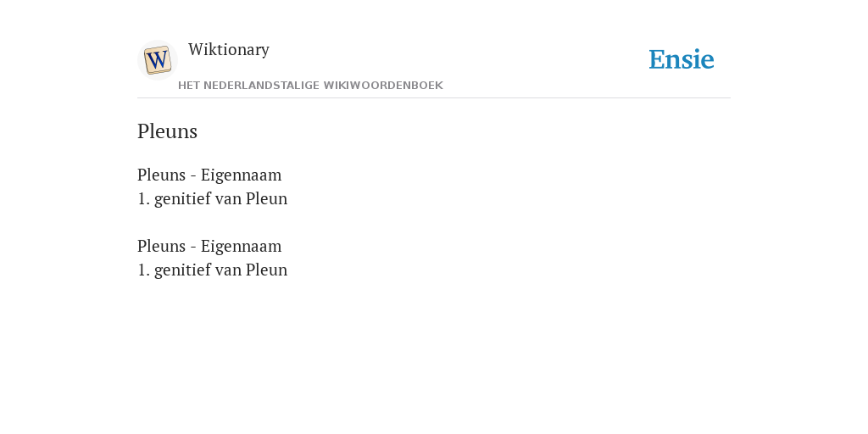Click the second Pleuns - Eigennaam line
Image resolution: width=868 pixels, height=434 pixels.
click(x=209, y=246)
